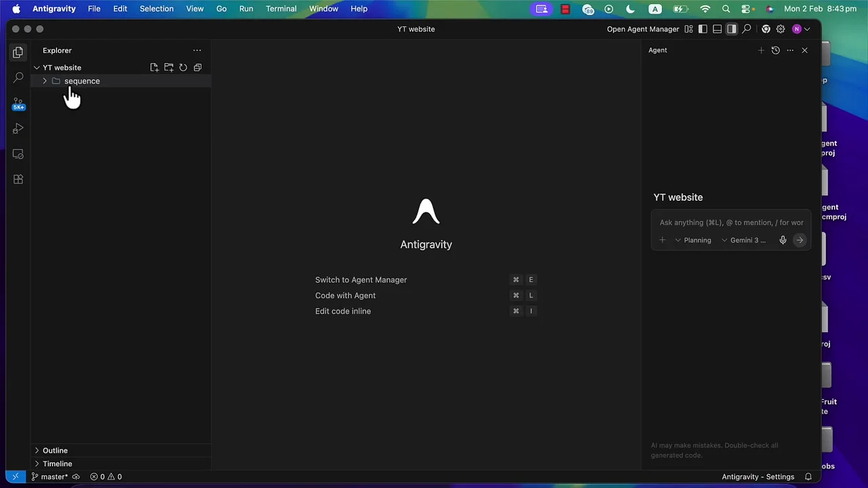Open Wi-Fi status in menu bar
Screen dimensions: 868x488
tap(705, 9)
